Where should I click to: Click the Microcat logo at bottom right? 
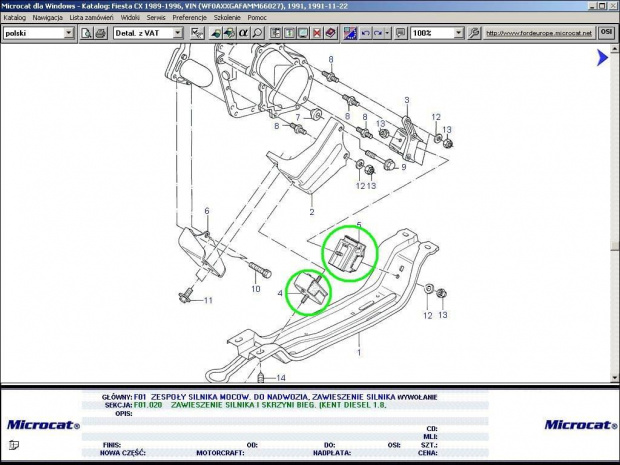(581, 425)
